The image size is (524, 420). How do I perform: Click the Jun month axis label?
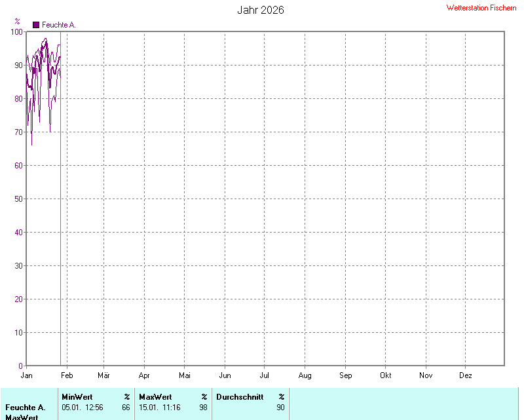pyautogui.click(x=225, y=375)
